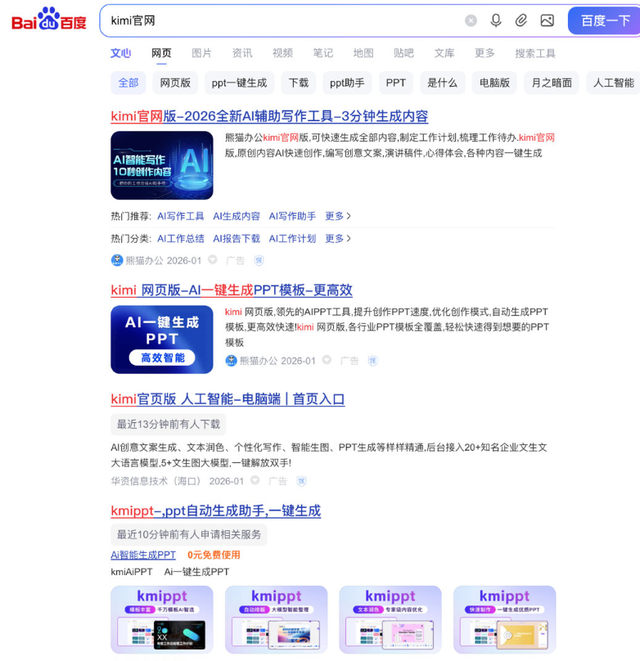Viewport: 640px width, 661px height.
Task: Select the 人工智能 filter chip
Action: 613,83
